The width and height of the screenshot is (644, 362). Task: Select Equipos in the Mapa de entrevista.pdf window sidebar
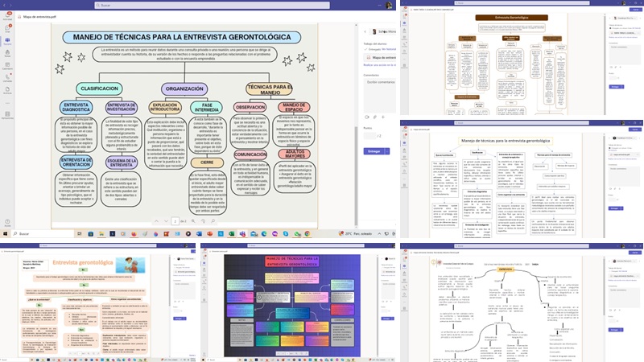7,39
